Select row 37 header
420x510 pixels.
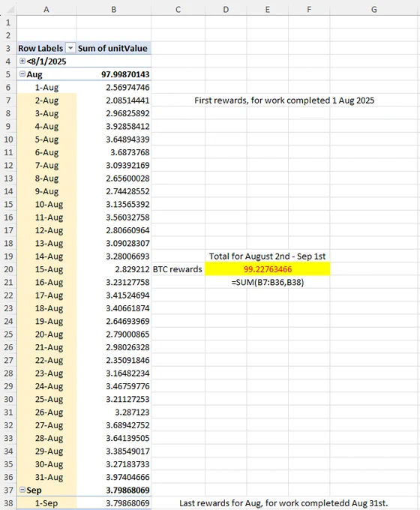(8, 490)
